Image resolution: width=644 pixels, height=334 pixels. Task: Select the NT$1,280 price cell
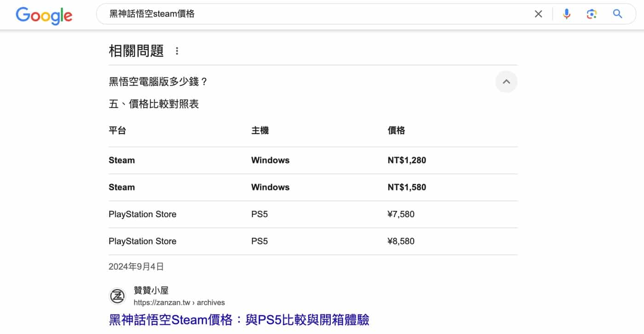pyautogui.click(x=407, y=161)
